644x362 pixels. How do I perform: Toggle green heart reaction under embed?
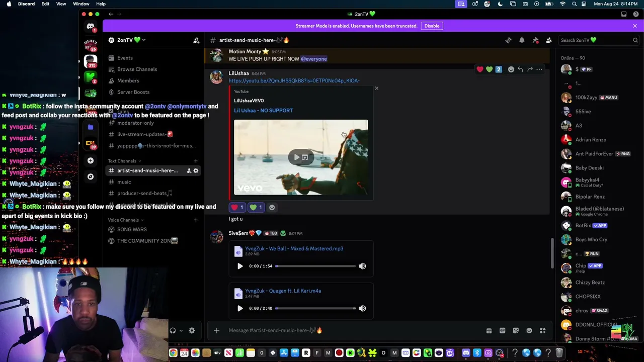[256, 207]
